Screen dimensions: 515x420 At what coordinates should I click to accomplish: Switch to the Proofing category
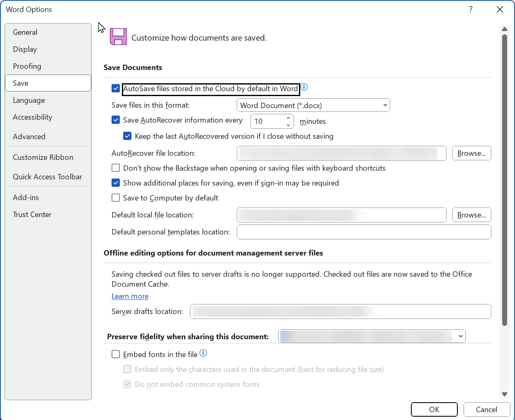[27, 66]
